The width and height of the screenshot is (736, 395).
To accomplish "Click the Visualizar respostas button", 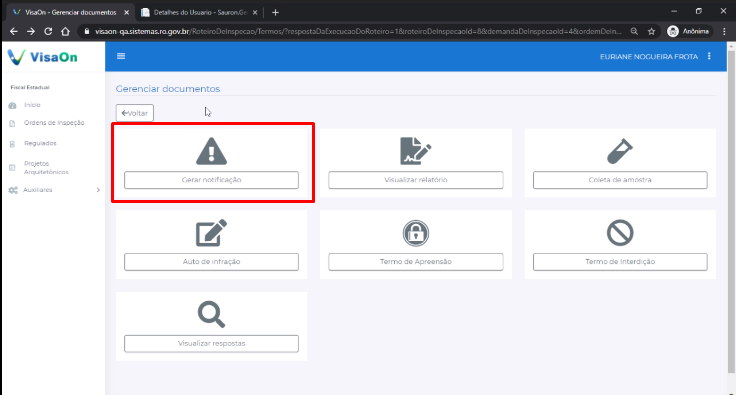I will (x=211, y=343).
